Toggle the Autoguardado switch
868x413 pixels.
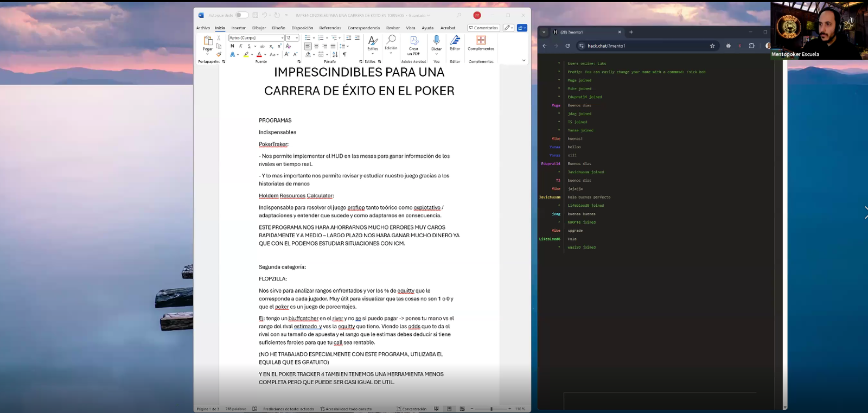242,15
